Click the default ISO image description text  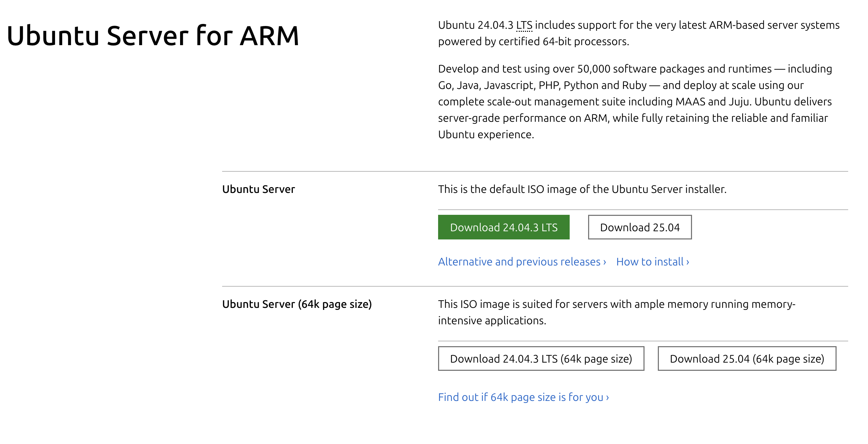582,189
